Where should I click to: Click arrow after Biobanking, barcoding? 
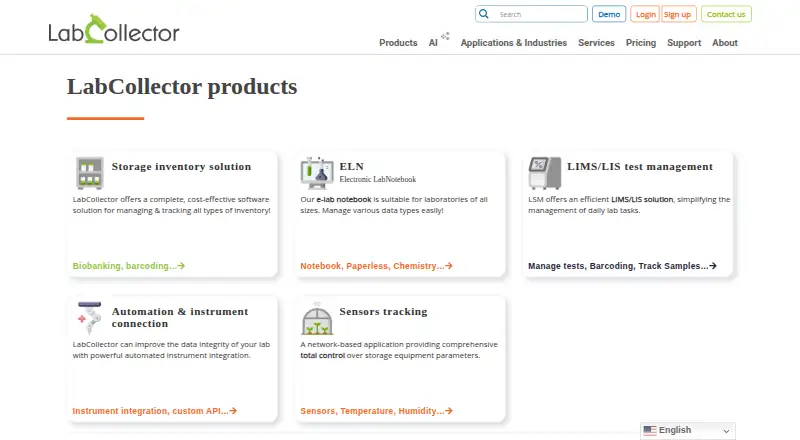(181, 266)
